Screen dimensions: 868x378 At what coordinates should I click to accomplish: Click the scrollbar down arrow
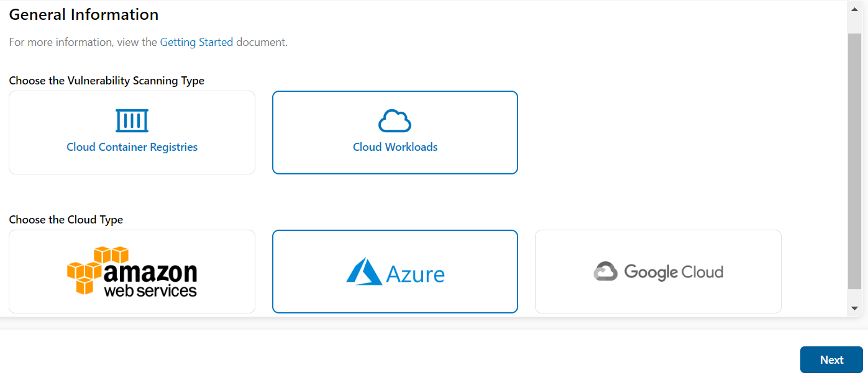[x=854, y=308]
